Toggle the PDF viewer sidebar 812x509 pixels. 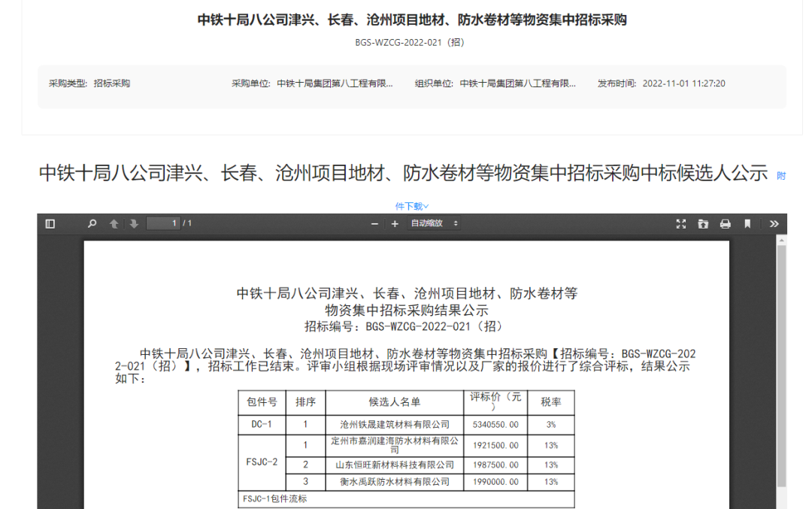(50, 223)
